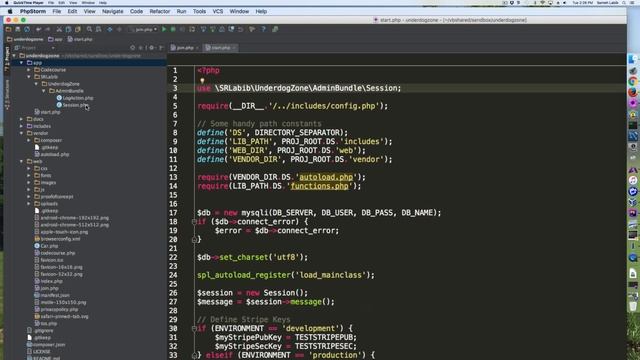The width and height of the screenshot is (640, 360).
Task: Expand the composer folder
Action: pos(29,140)
